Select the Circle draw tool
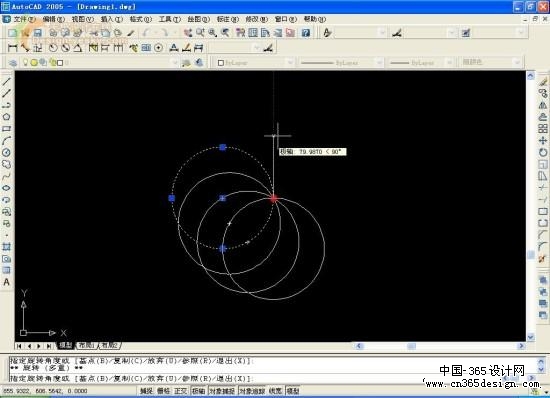Screen dimensions: 550x398 pyautogui.click(x=6, y=153)
